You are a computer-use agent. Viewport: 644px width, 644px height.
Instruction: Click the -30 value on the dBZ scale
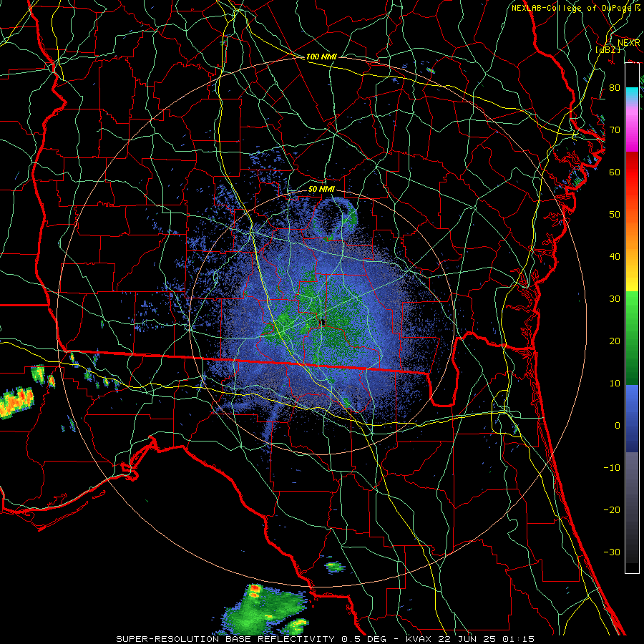[x=612, y=552]
